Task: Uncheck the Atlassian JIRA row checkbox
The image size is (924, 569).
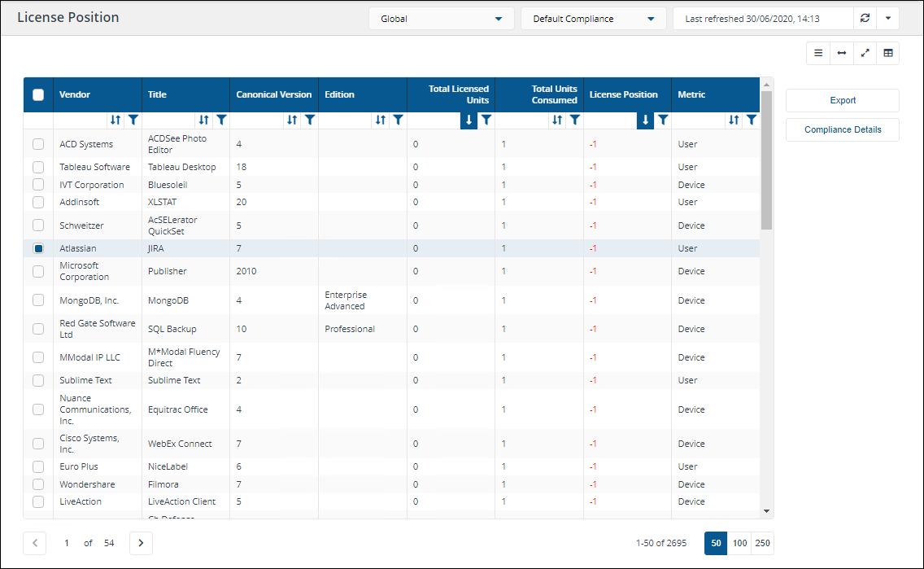Action: point(38,248)
